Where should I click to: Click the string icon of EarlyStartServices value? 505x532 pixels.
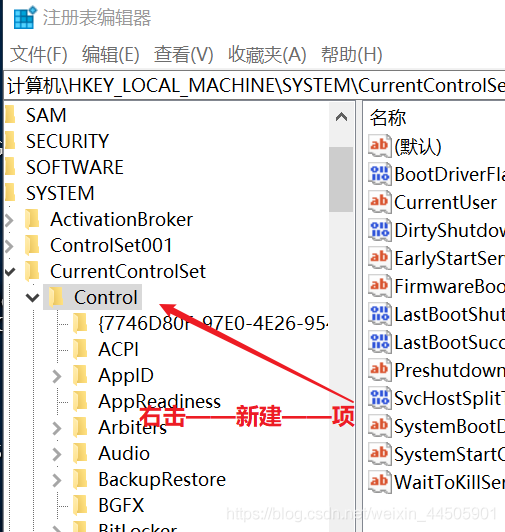pyautogui.click(x=379, y=258)
